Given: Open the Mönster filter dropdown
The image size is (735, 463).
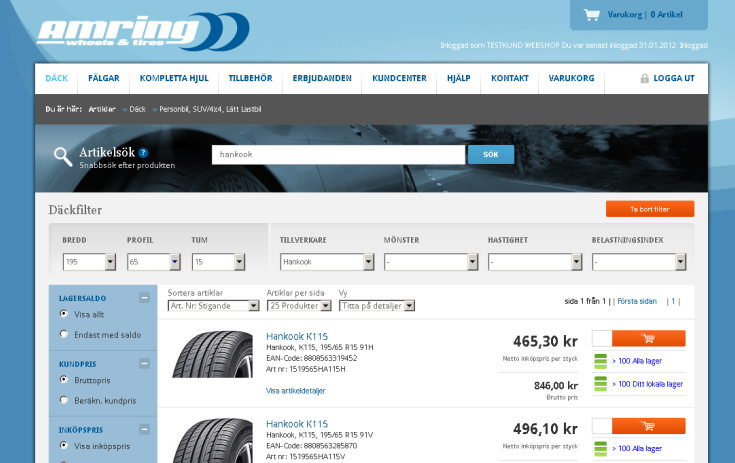Looking at the screenshot, I should 431,262.
